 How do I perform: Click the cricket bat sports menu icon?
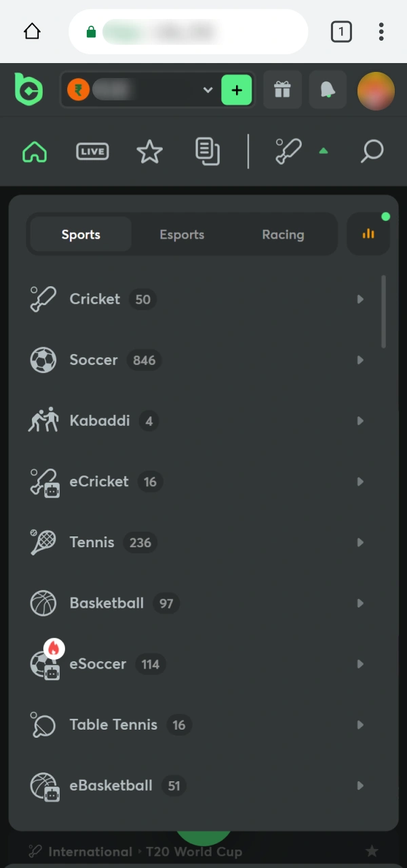(288, 151)
